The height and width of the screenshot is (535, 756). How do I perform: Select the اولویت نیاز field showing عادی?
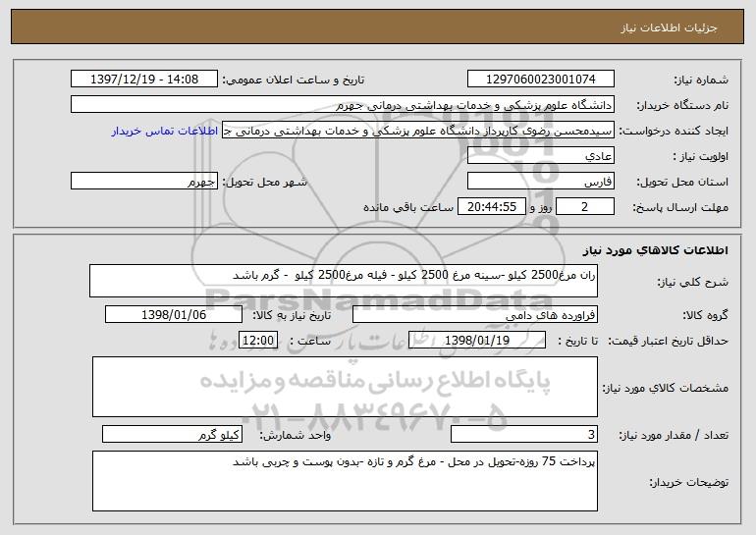tap(540, 156)
